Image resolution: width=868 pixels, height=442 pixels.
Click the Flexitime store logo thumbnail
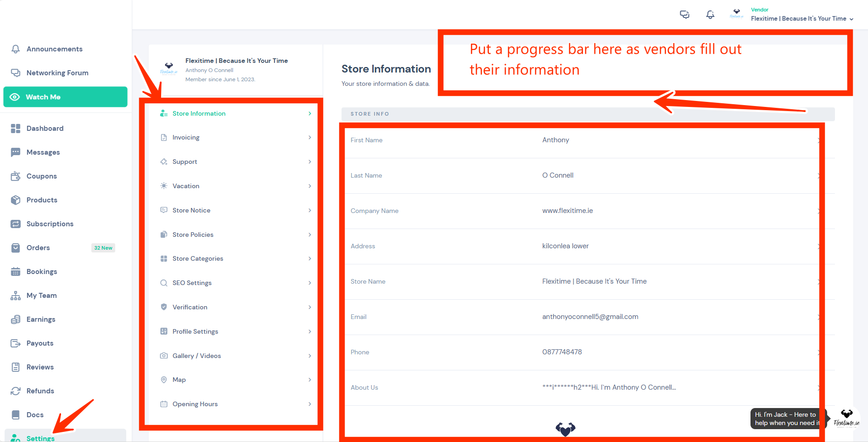point(169,69)
